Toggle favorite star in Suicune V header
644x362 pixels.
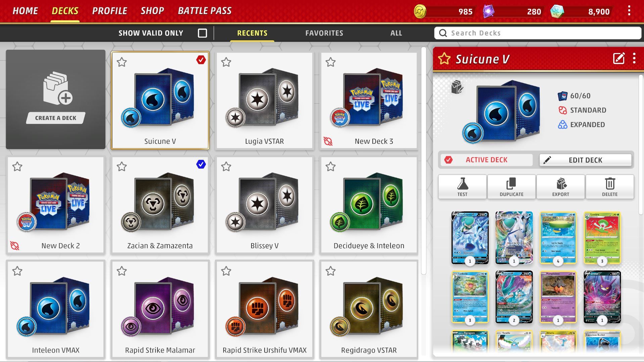click(444, 59)
